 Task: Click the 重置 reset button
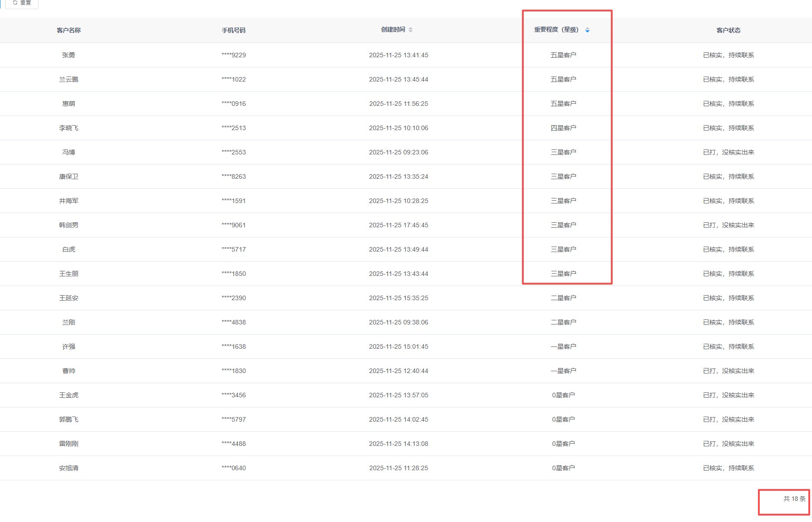22,3
